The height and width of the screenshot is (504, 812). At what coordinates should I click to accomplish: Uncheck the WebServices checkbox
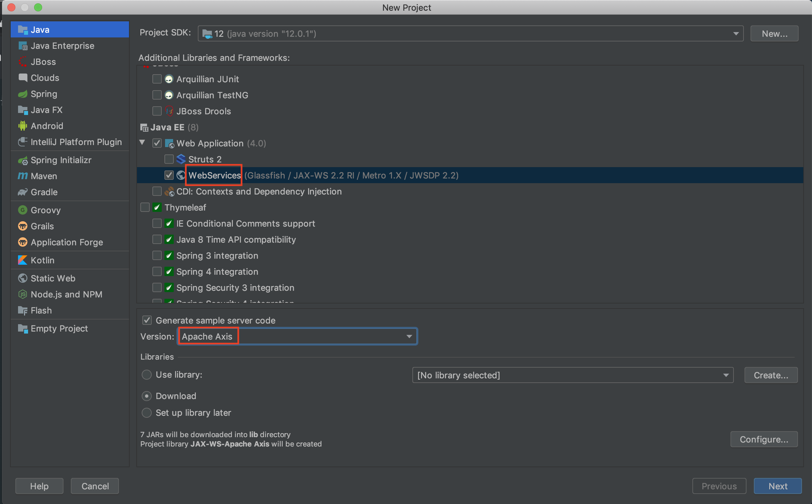[169, 175]
